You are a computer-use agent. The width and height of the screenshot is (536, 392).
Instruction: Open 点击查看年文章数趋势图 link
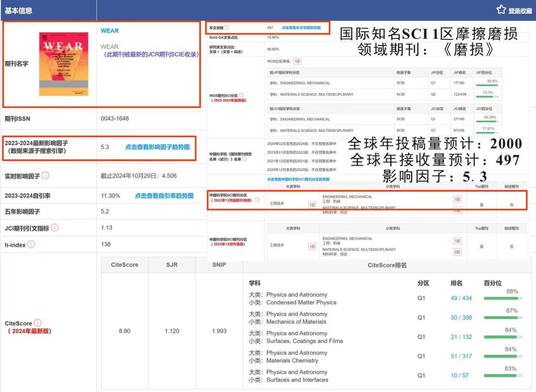301,28
